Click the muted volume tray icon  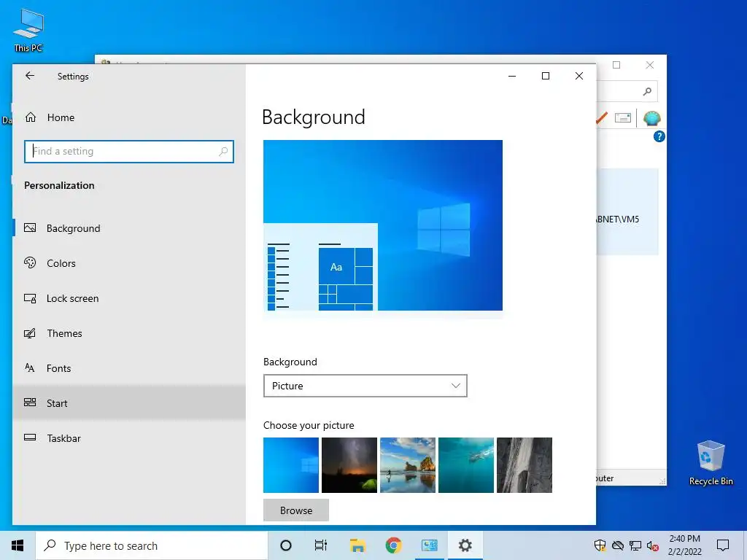653,545
